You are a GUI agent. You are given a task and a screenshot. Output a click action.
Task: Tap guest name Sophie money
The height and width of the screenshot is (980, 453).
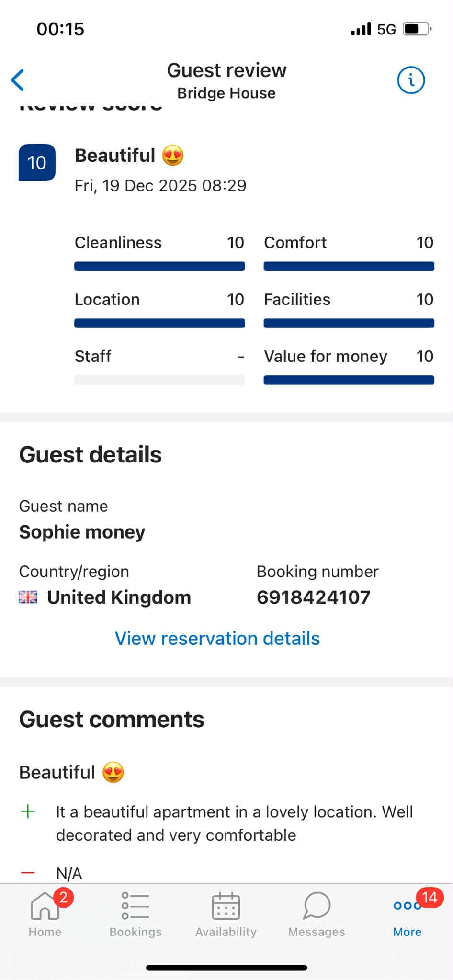pos(82,532)
